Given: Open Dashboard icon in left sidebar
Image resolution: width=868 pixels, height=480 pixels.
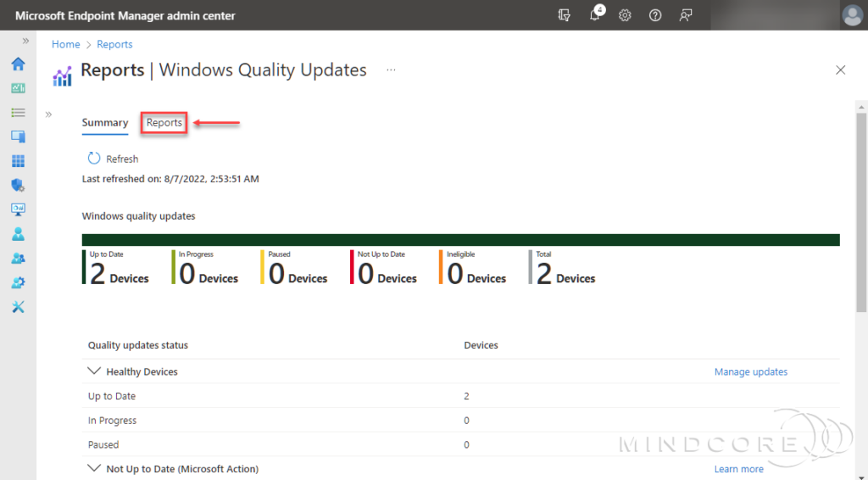Looking at the screenshot, I should point(18,88).
